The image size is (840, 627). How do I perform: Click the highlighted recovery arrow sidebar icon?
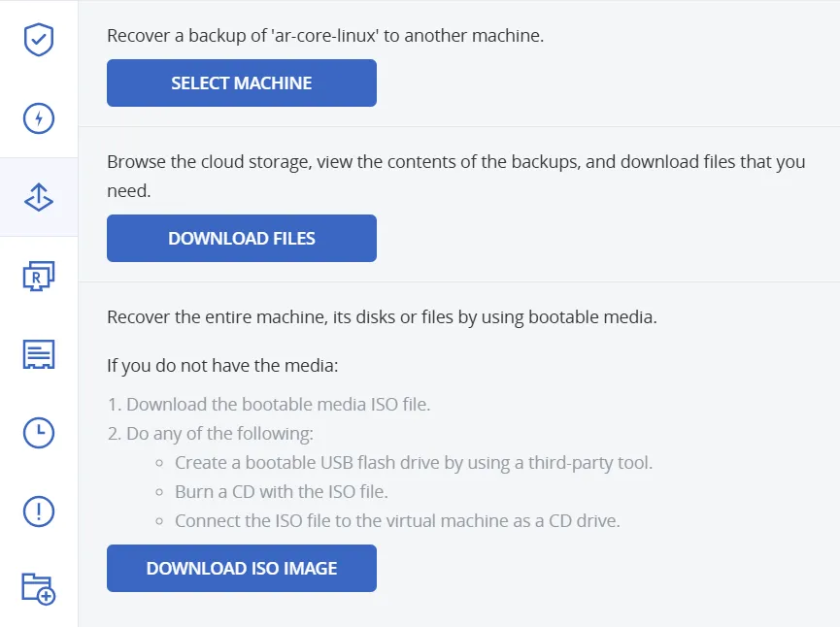point(38,197)
